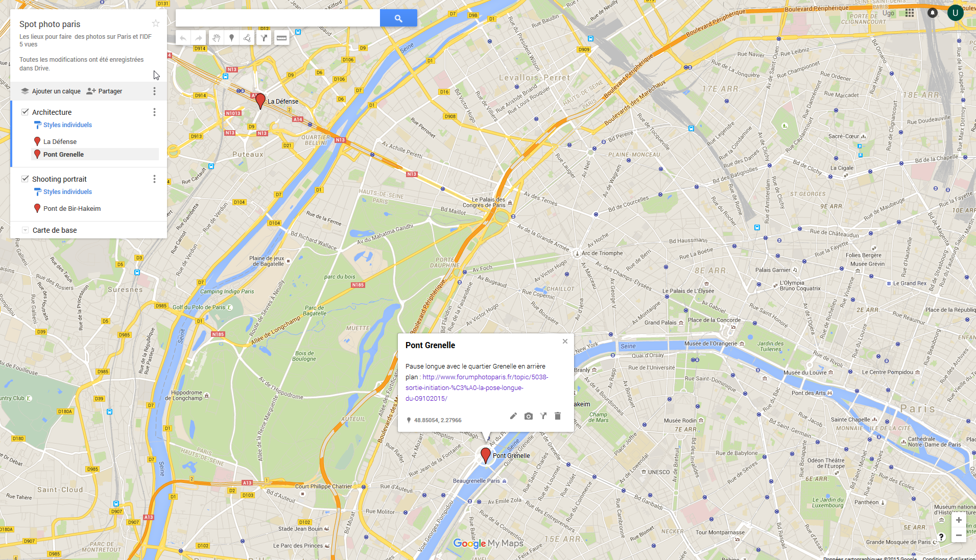Delete the Pont Grenelle marker

(x=558, y=416)
